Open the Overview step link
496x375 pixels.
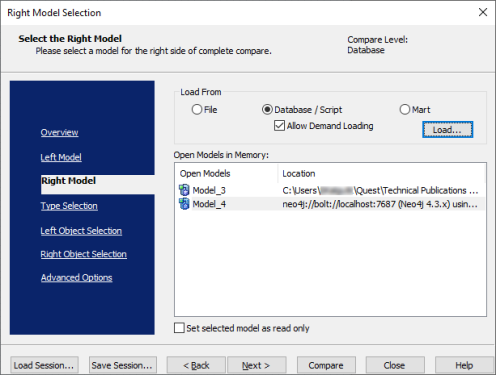[59, 132]
